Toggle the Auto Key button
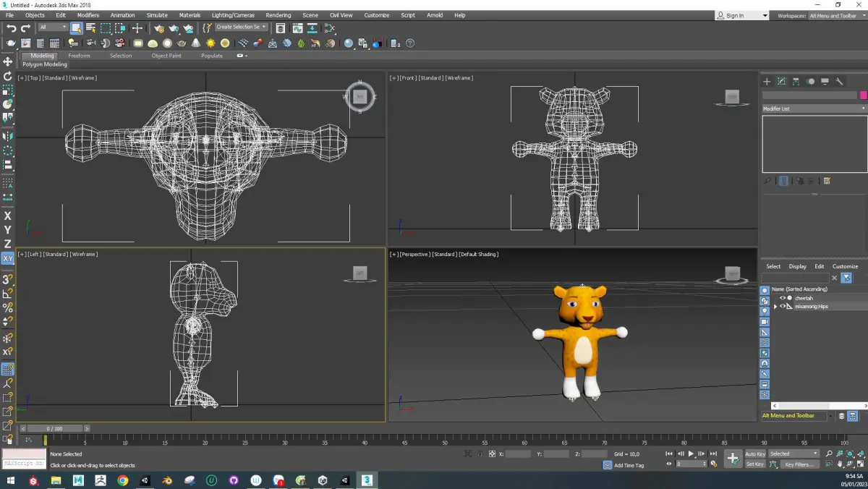Viewport: 868px width, 489px height. [x=755, y=454]
